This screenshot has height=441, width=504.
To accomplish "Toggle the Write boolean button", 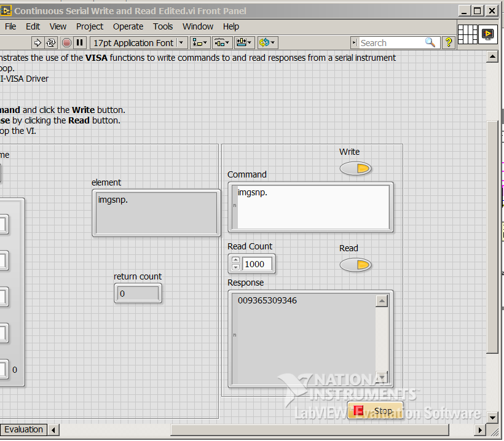I will pyautogui.click(x=355, y=168).
